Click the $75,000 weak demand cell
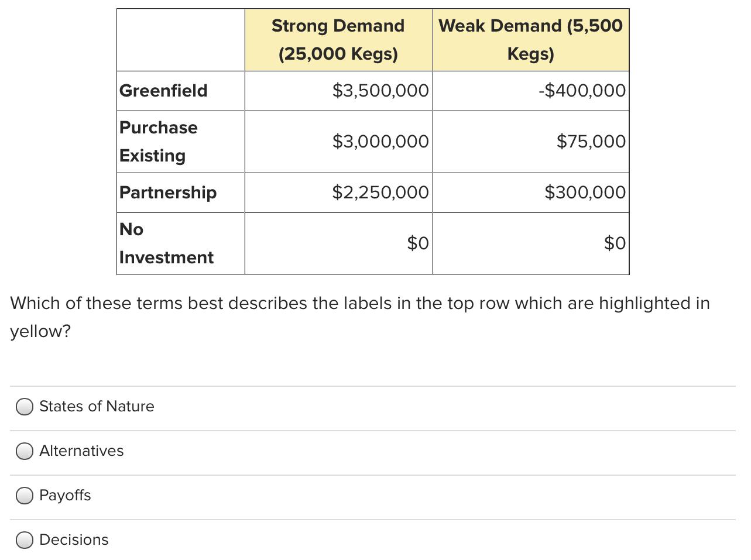Image resolution: width=751 pixels, height=560 pixels. [x=591, y=141]
